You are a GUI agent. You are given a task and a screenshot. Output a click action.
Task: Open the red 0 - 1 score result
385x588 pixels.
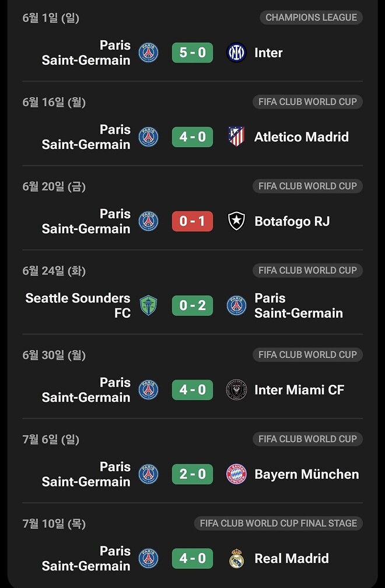coord(192,221)
